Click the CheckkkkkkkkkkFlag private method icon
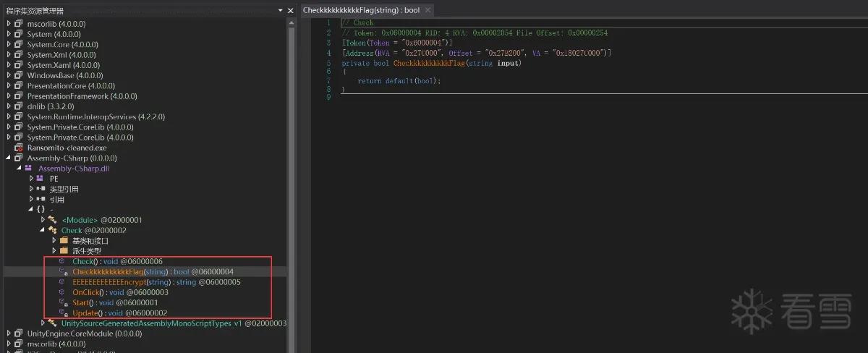The width and height of the screenshot is (868, 353). [64, 271]
